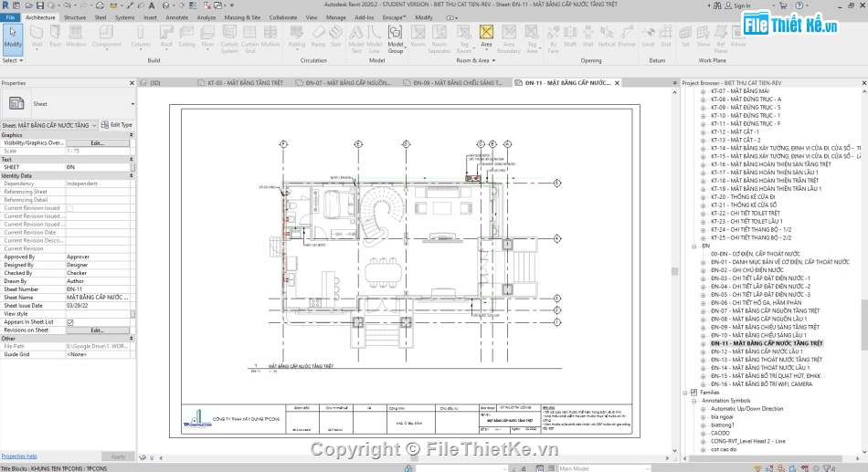This screenshot has width=868, height=472.
Task: Toggle Appears In Sheet List checkbox
Action: [70, 322]
